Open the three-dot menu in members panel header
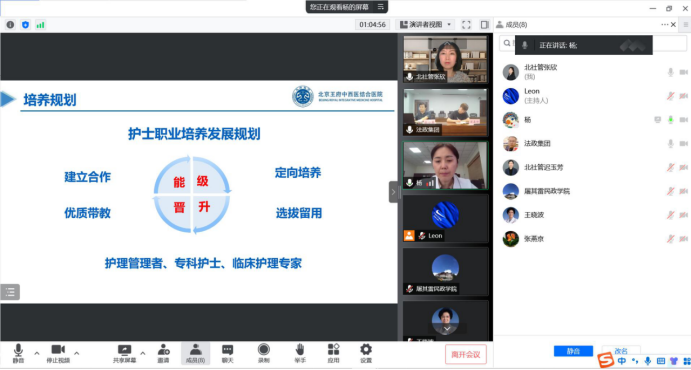This screenshot has width=691, height=370. 665,25
